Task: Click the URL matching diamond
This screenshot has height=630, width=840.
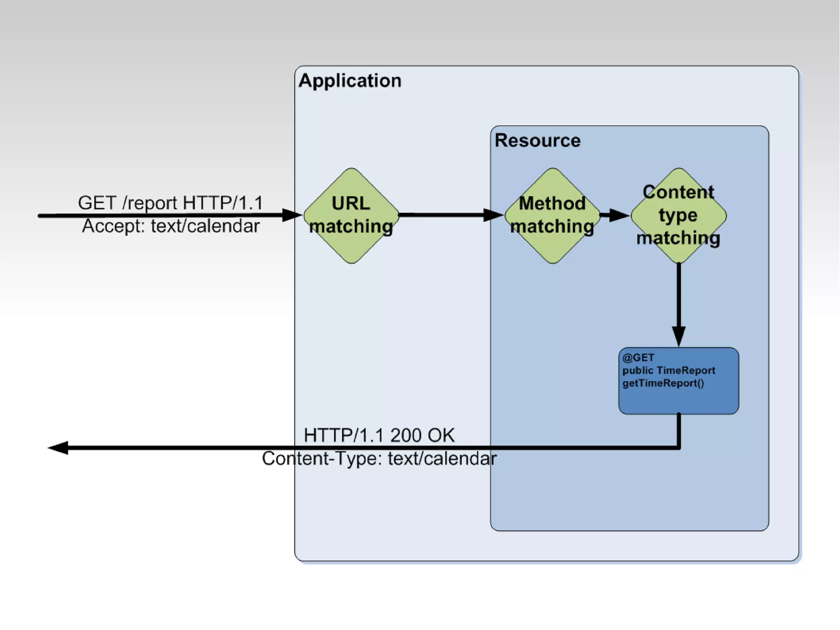Action: point(351,215)
